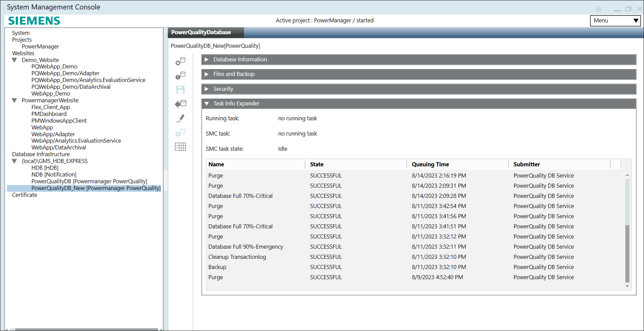The height and width of the screenshot is (331, 644).
Task: Collapse the Demo_Website tree node
Action: coord(14,60)
